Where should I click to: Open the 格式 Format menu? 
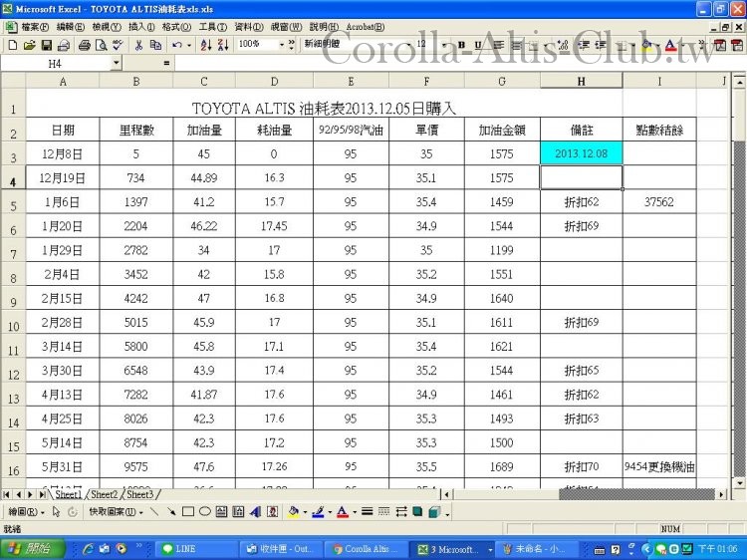[176, 27]
